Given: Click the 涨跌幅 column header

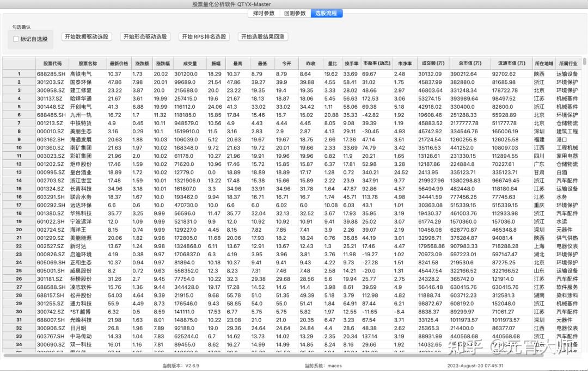Looking at the screenshot, I should [x=163, y=64].
